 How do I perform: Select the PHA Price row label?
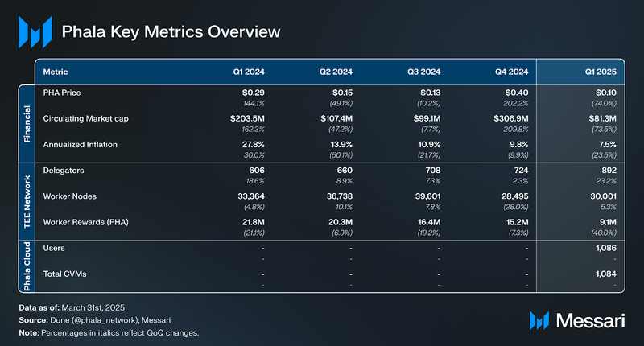pyautogui.click(x=63, y=93)
